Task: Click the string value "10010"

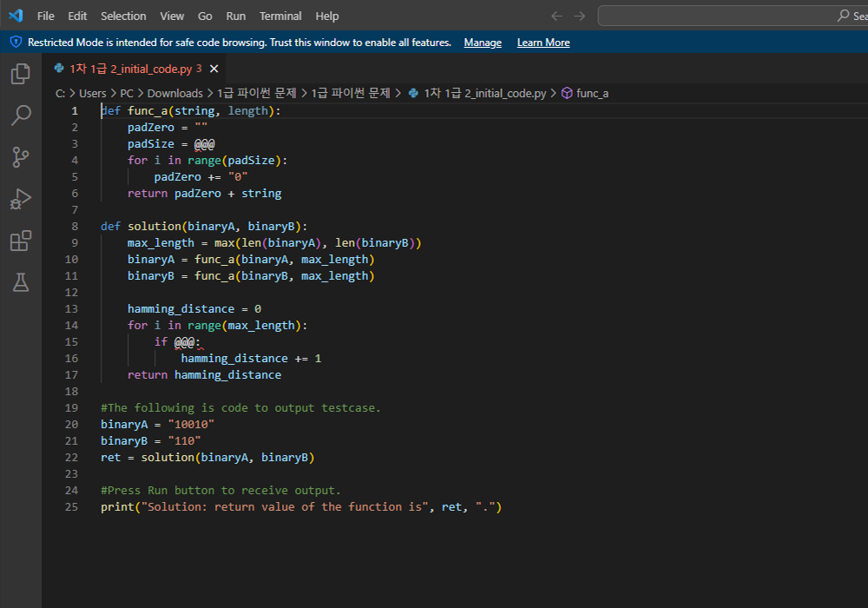Action: [191, 425]
